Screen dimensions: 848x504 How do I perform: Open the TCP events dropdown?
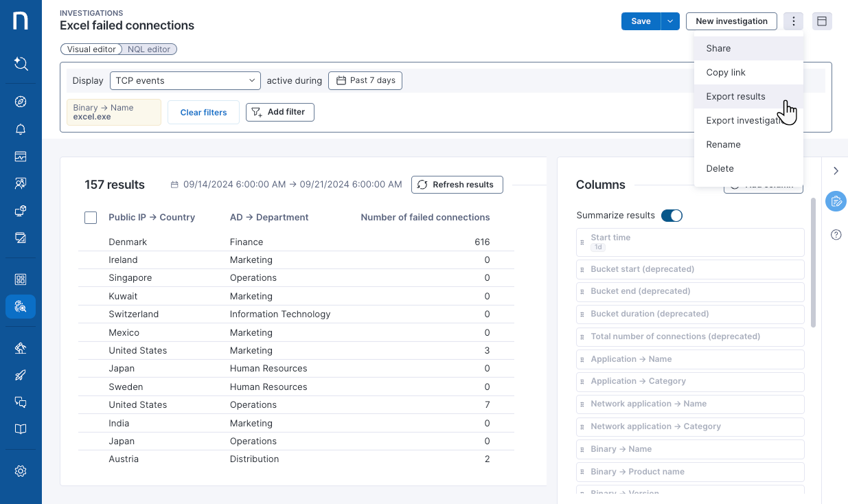click(x=185, y=81)
